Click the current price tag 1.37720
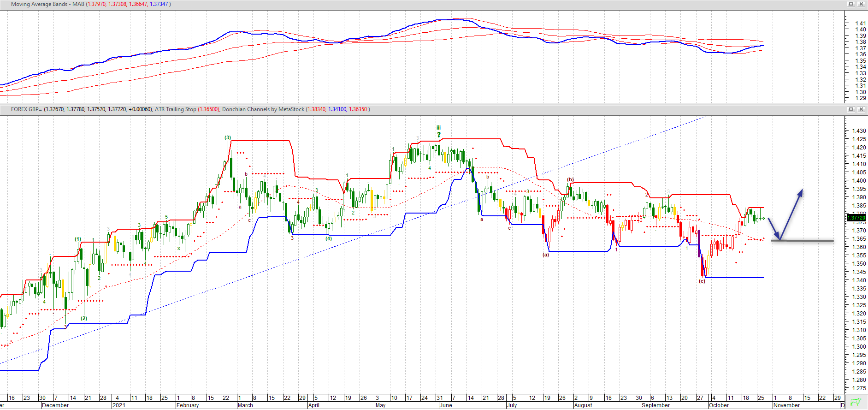The width and height of the screenshot is (868, 410). pyautogui.click(x=856, y=218)
